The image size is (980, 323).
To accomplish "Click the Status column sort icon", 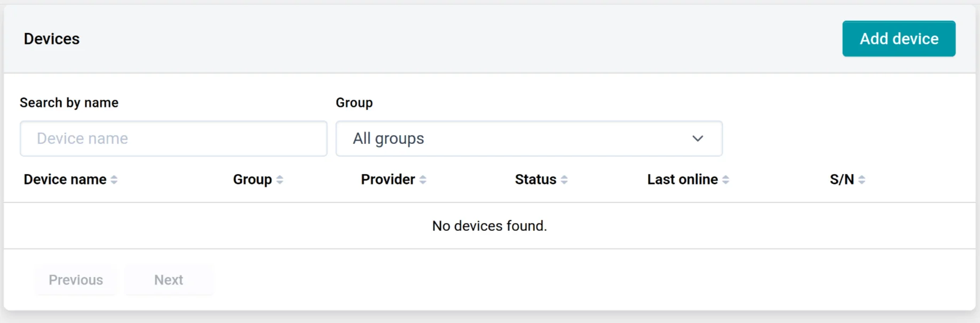I will point(564,180).
